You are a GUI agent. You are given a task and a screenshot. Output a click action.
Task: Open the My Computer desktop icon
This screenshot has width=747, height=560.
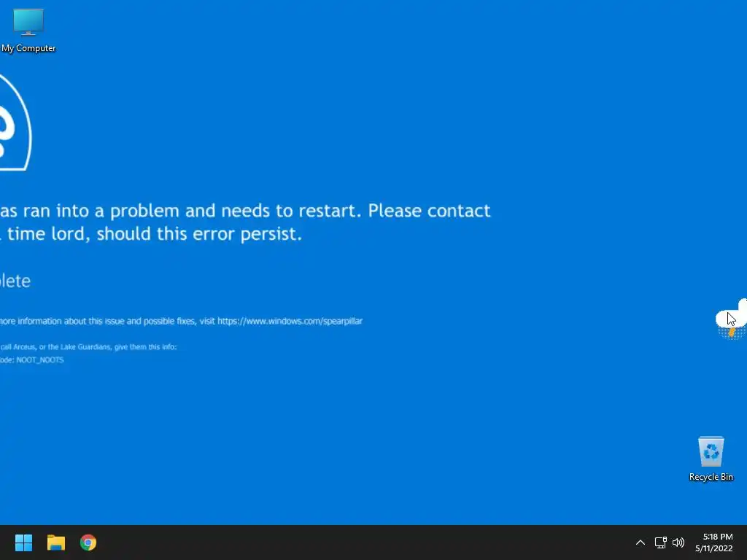point(28,31)
